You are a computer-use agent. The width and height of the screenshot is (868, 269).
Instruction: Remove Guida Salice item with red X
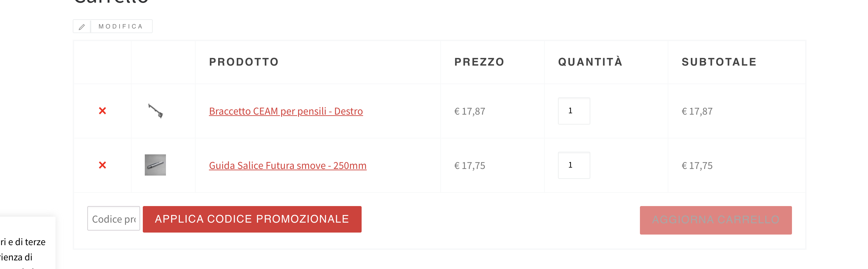point(102,165)
